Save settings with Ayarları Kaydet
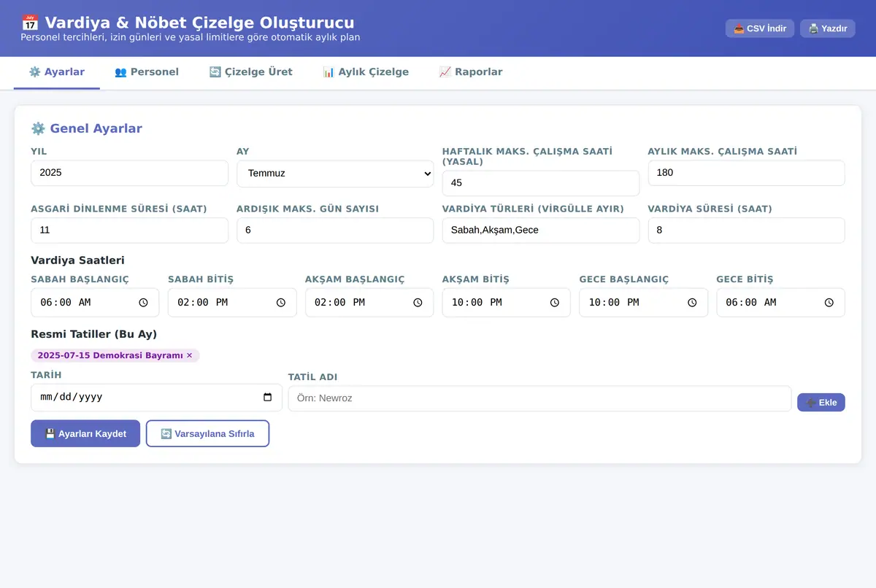Image resolution: width=876 pixels, height=588 pixels. [85, 433]
